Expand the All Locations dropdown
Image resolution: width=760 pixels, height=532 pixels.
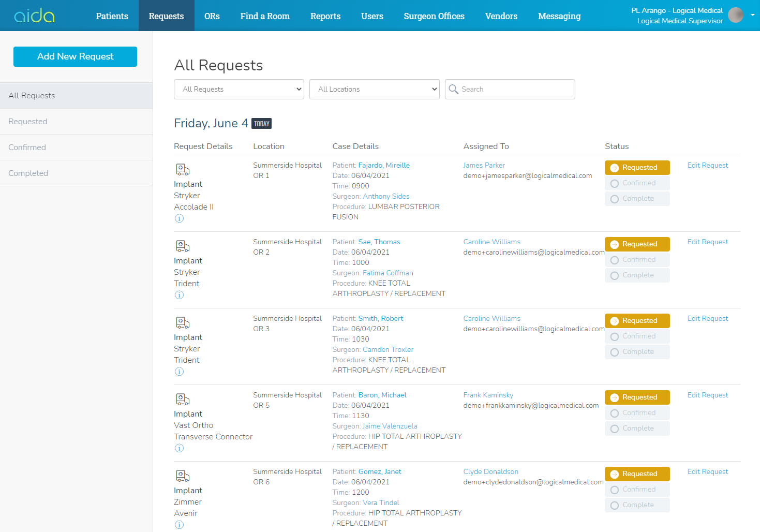pyautogui.click(x=374, y=89)
